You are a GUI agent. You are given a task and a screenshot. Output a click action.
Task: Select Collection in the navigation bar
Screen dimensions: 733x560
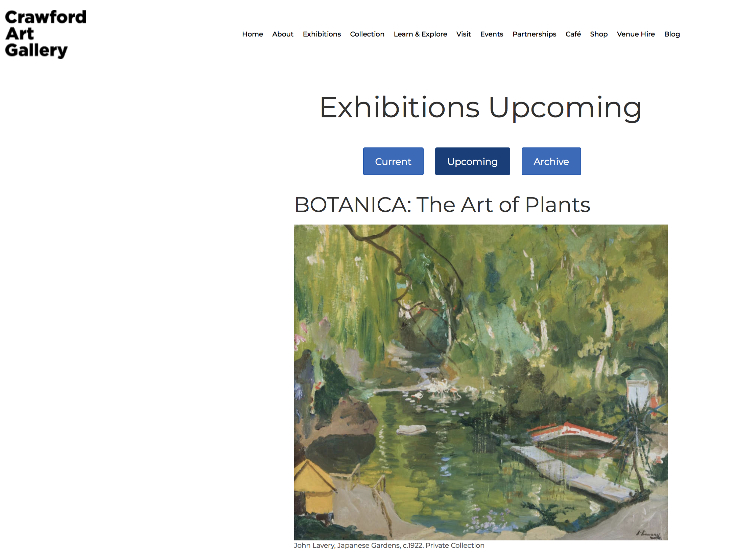coord(367,34)
